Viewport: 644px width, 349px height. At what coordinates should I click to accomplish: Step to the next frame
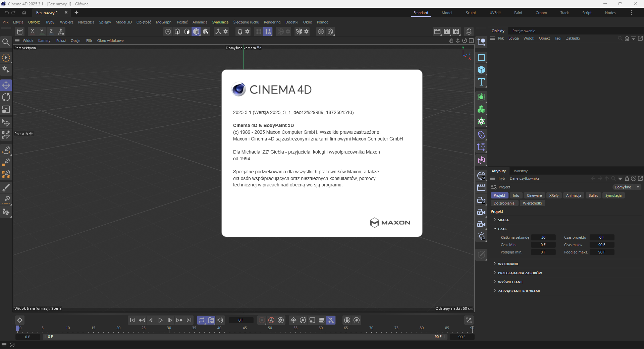click(x=170, y=320)
